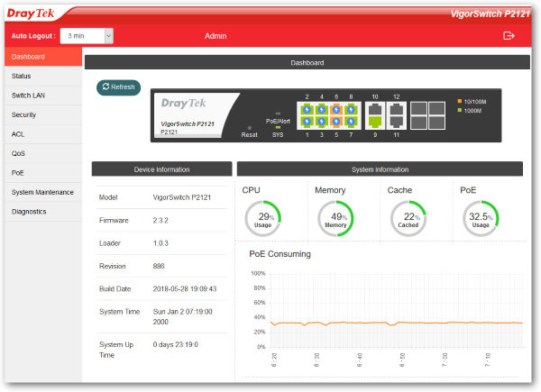Select green port 9 on the switch panel
This screenshot has width=541, height=392.
pos(375,122)
